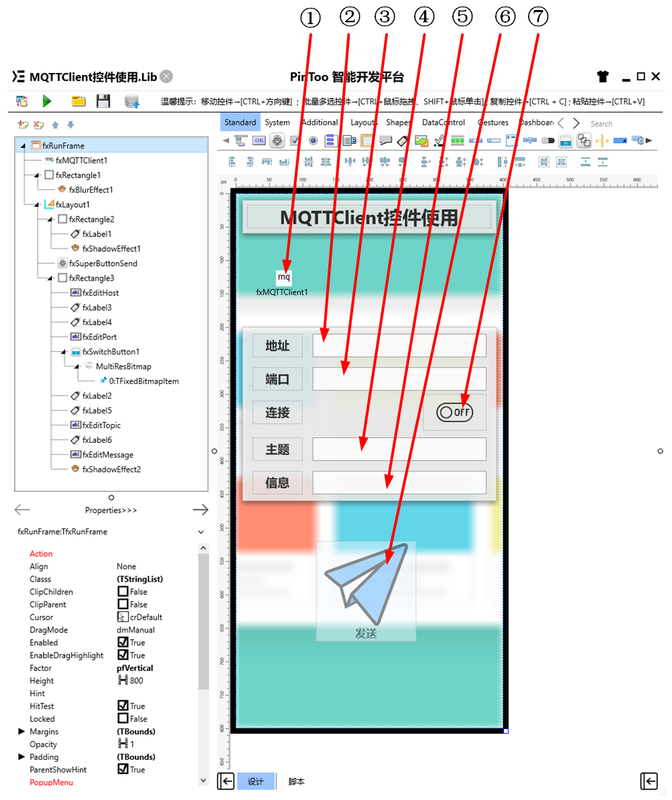This screenshot has width=672, height=800.
Task: Close the MQTTClient控件使用.Lib file tab
Action: tap(166, 76)
